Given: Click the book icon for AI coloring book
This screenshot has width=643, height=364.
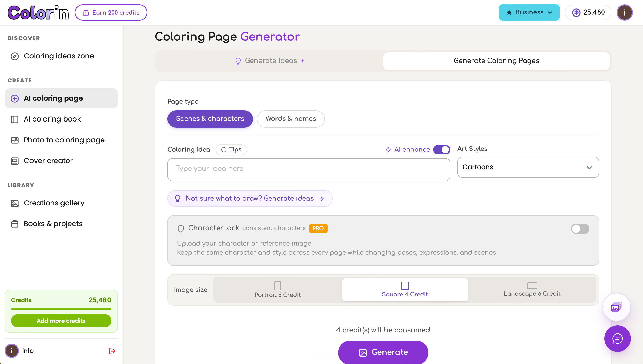Looking at the screenshot, I should [15, 119].
